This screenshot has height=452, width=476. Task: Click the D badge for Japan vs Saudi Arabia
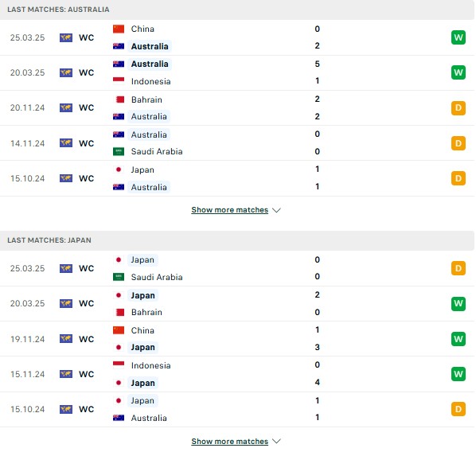[x=458, y=268]
